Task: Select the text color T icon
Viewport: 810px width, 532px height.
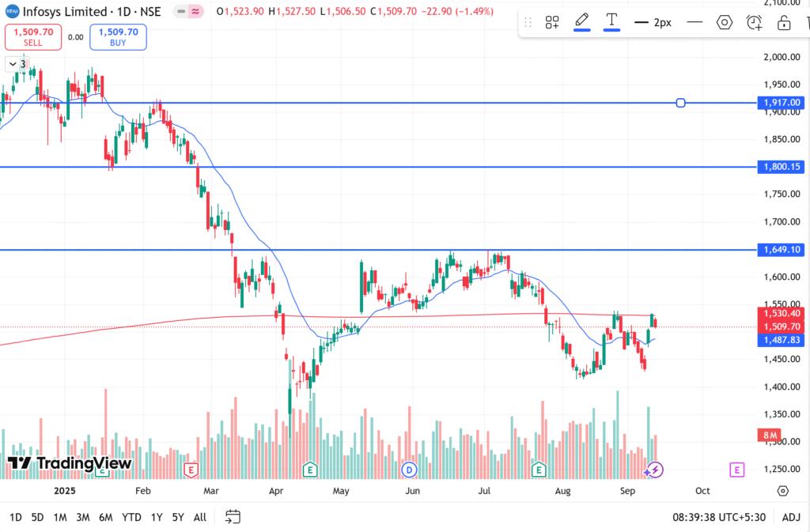Action: (x=611, y=22)
